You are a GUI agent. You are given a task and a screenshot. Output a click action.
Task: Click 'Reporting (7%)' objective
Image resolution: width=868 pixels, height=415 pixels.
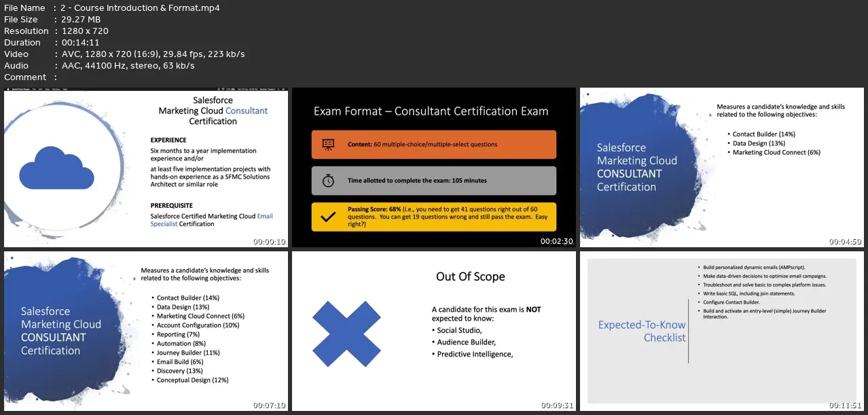[178, 334]
